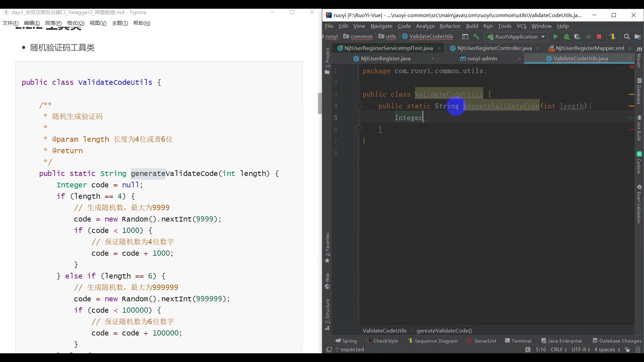Click the ValidateCodeUtils breadcrumb in navigation bar
This screenshot has height=362, width=644.
[x=428, y=37]
